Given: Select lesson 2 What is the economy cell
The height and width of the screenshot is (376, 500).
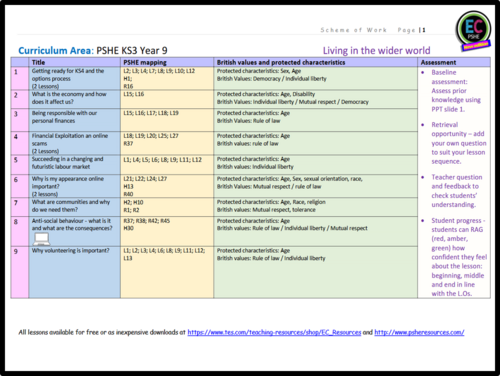Looking at the screenshot, I should pyautogui.click(x=74, y=99).
